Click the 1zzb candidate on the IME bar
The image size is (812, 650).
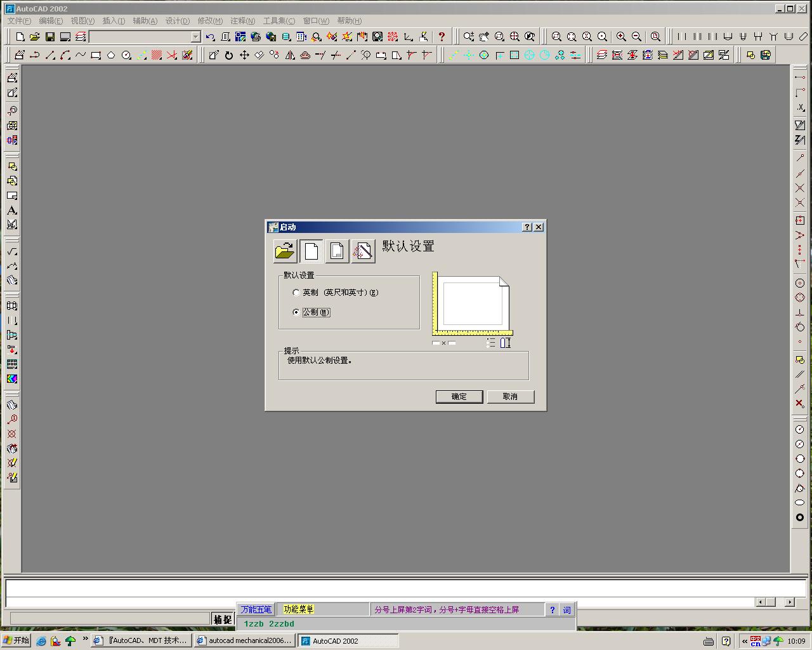[254, 624]
